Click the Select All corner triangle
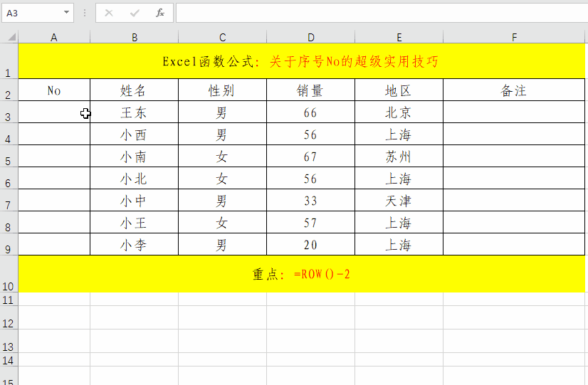Screen dimensions: 588x385 (12, 37)
